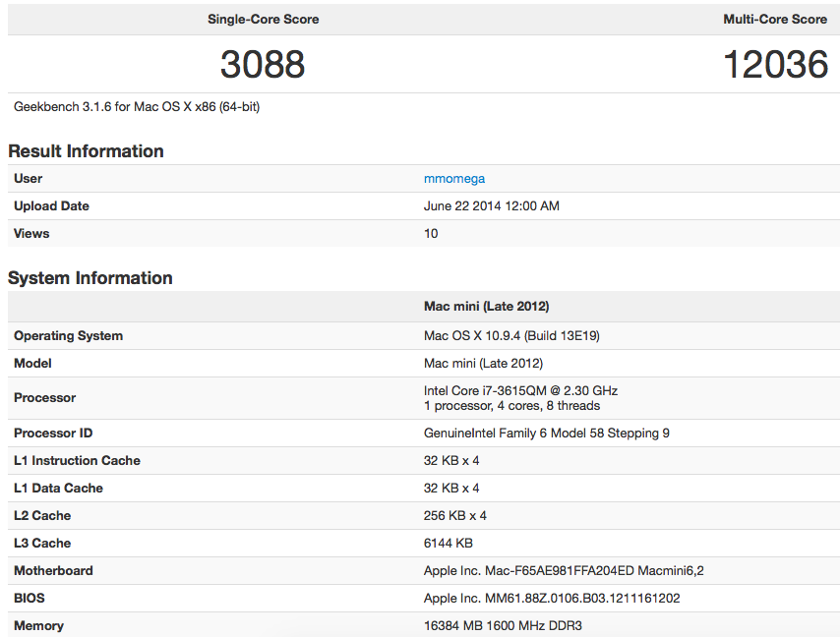Select 1 processor, 4 cores, 8 threads text
This screenshot has height=637, width=840.
click(511, 406)
